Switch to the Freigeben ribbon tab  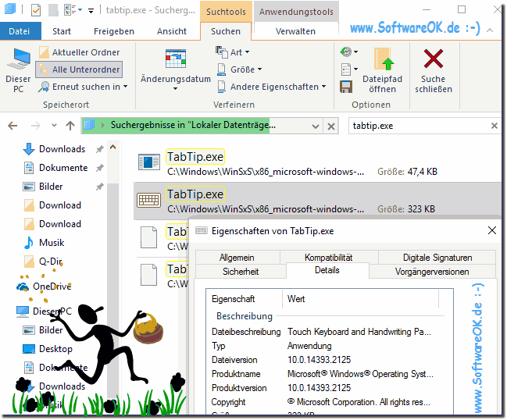(114, 31)
